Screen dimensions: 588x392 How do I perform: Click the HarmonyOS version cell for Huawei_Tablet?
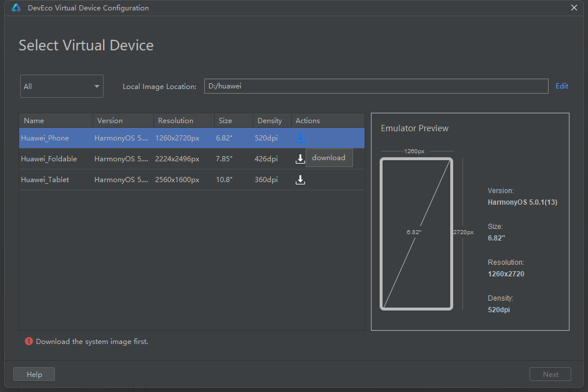(121, 180)
